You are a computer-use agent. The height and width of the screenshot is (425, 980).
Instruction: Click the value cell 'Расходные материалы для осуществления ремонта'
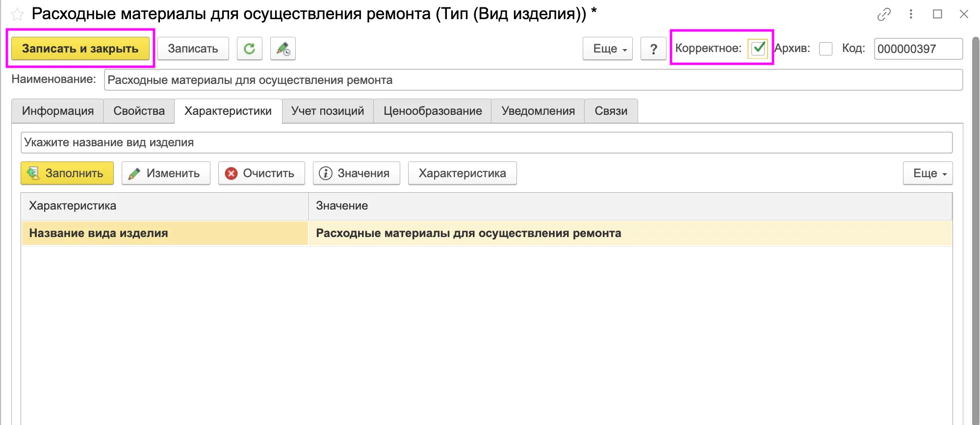click(630, 233)
